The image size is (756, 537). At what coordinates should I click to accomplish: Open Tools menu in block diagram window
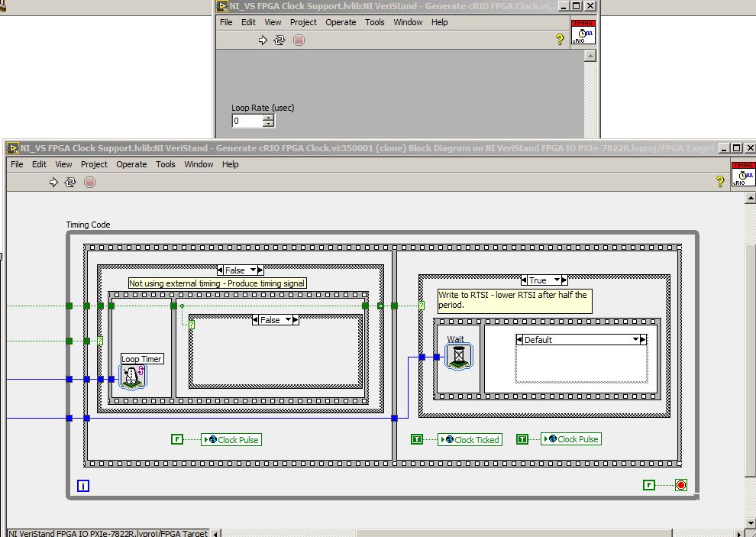click(x=166, y=164)
